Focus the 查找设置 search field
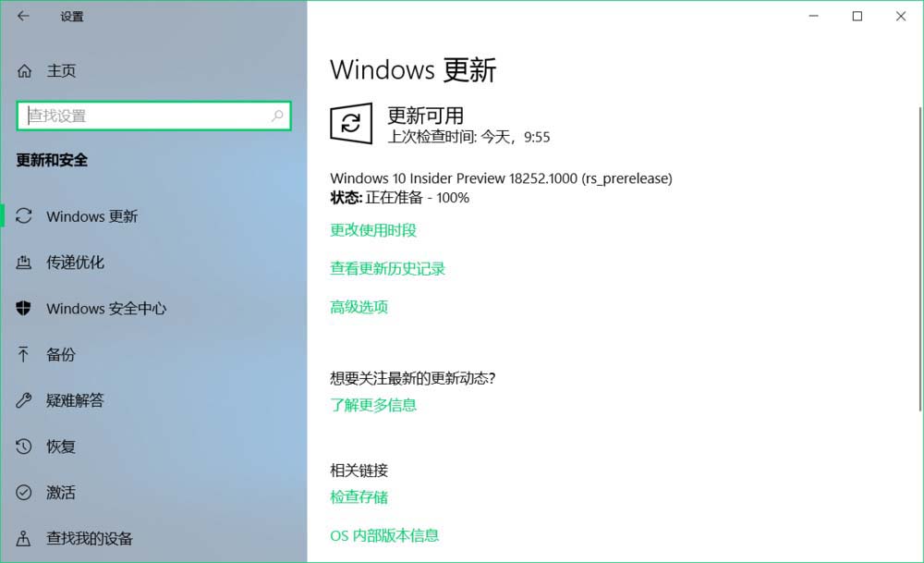924x563 pixels. (x=153, y=116)
